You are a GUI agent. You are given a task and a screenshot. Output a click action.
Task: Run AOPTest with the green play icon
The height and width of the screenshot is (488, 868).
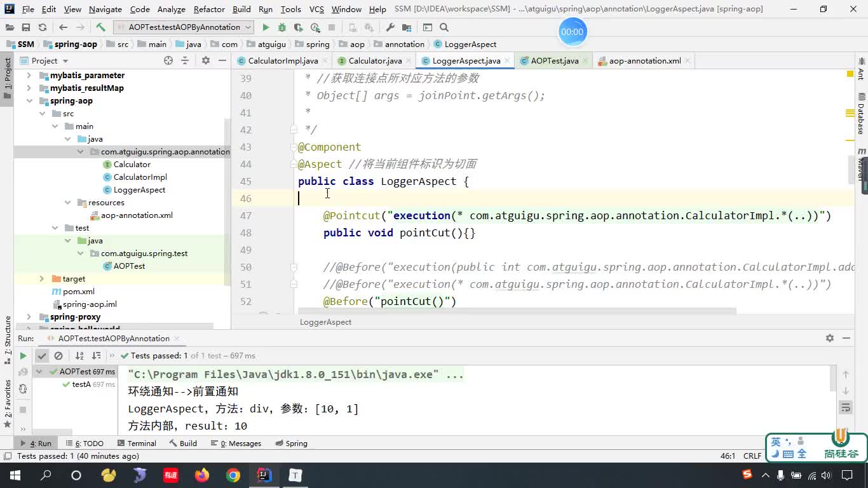point(266,27)
